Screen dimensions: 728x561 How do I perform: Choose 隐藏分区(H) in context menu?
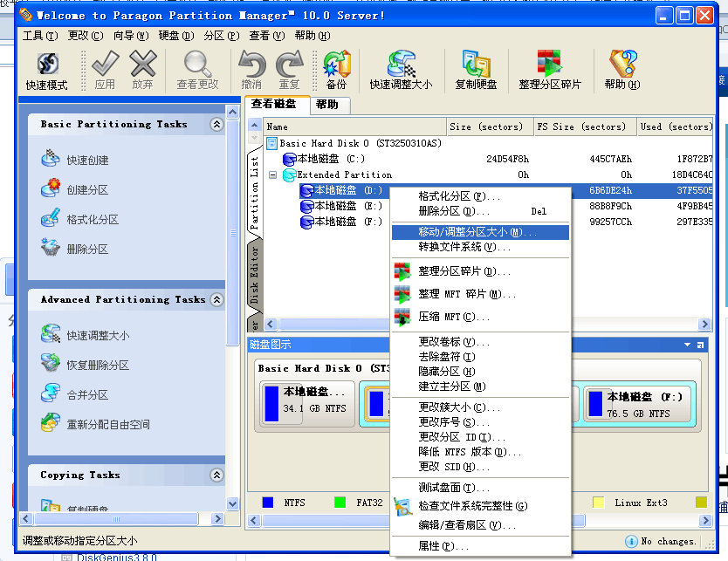point(481,372)
